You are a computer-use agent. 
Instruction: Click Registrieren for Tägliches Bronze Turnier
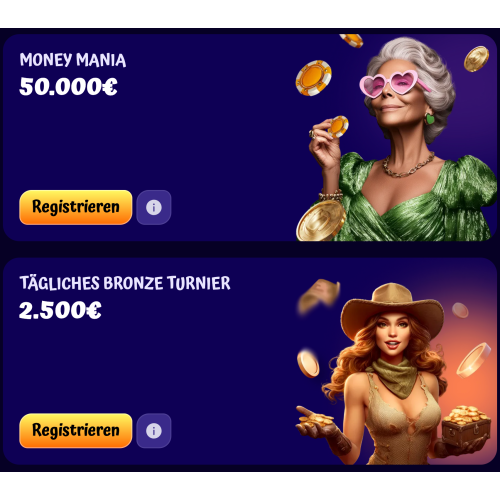point(76,430)
